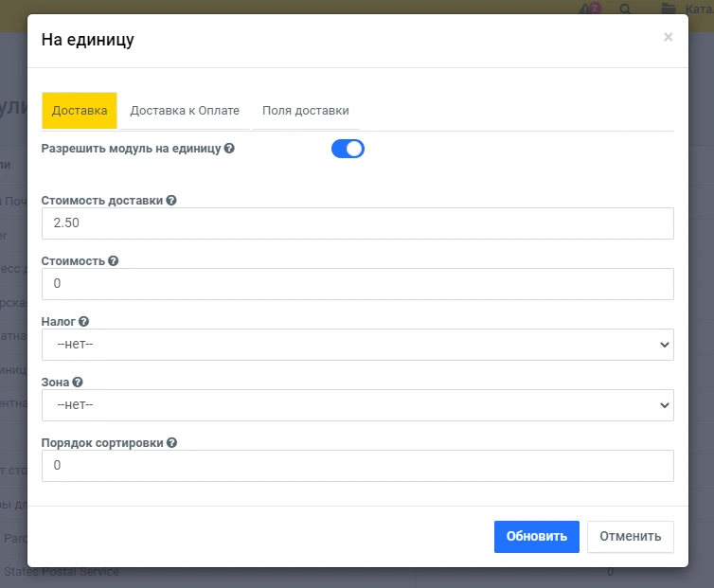Focus the Стоимость доставки field with 2.50

tap(357, 223)
